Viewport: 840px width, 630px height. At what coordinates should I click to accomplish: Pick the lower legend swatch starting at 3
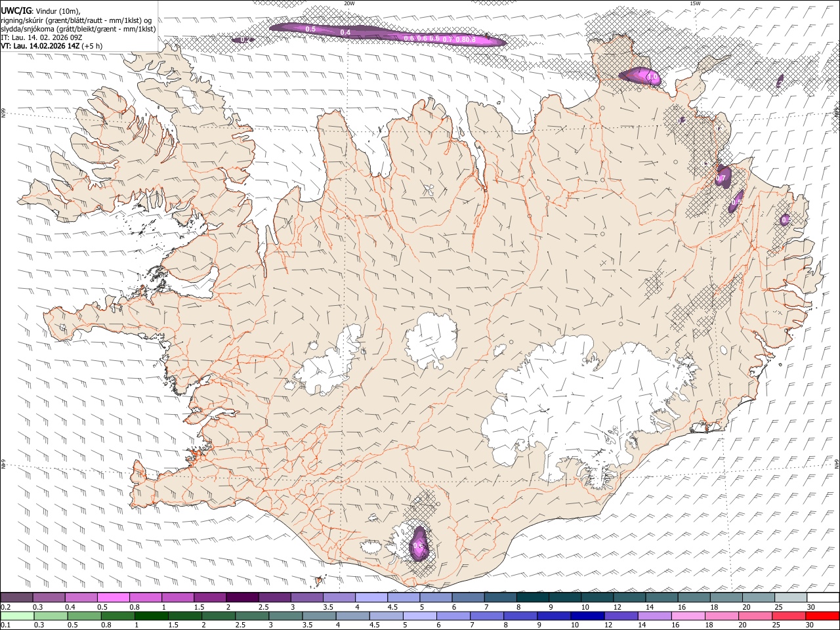(x=285, y=616)
